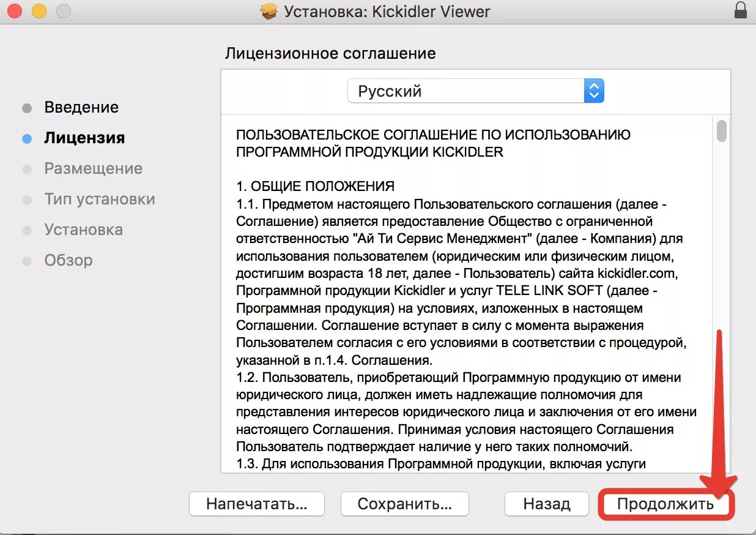
Task: Click the license text scrollbar thumb
Action: [722, 131]
